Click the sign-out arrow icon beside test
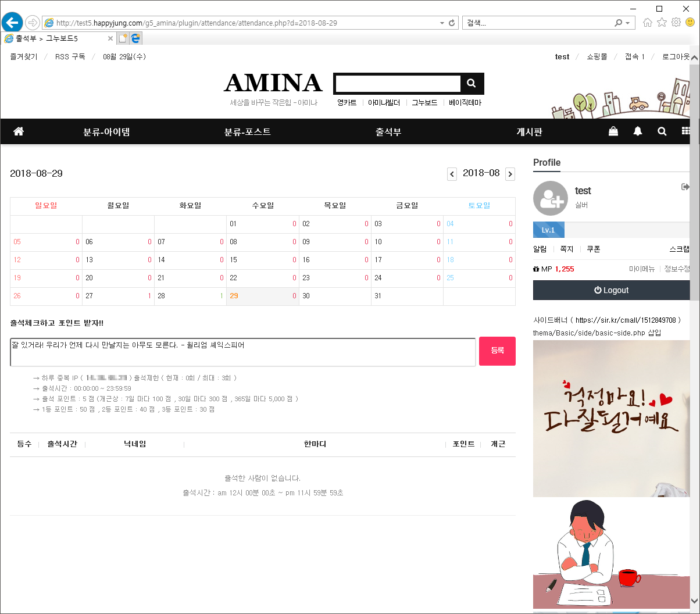The height and width of the screenshot is (614, 700). 685,187
